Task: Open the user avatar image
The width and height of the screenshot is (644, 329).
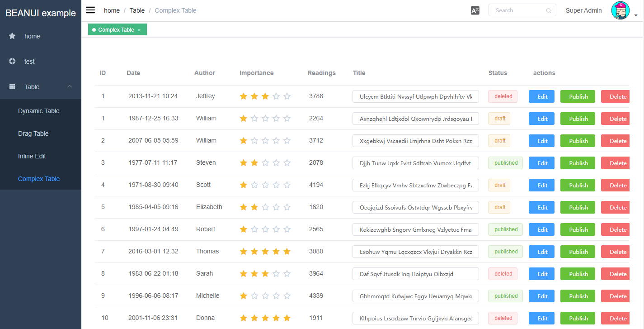Action: pos(620,10)
